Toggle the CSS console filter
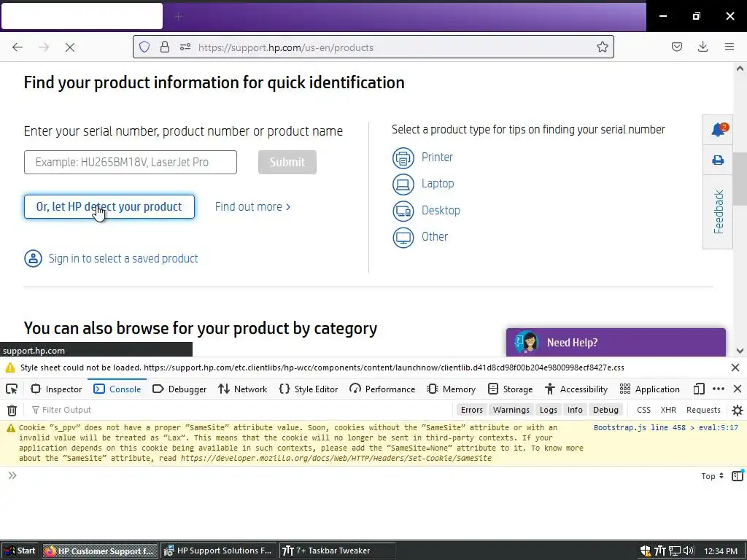 [x=643, y=410]
